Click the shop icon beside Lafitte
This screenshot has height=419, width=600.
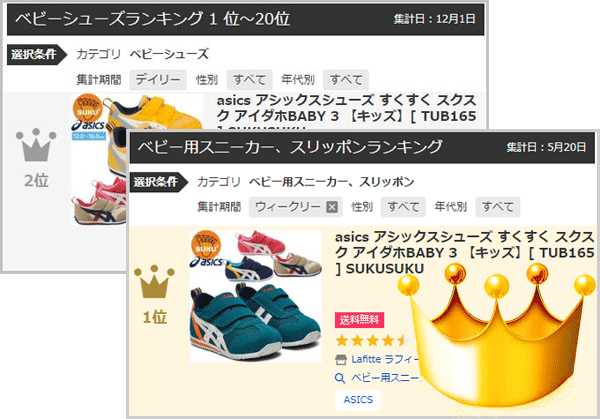tap(341, 360)
